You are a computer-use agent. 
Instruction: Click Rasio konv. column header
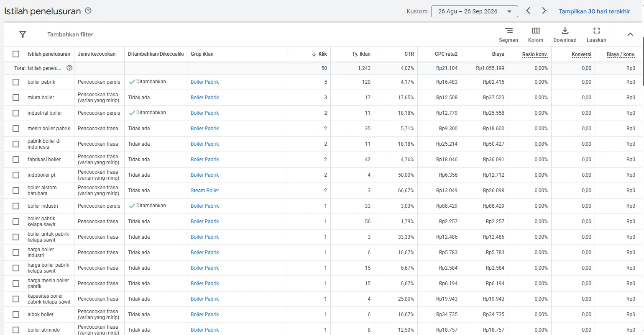click(x=535, y=54)
